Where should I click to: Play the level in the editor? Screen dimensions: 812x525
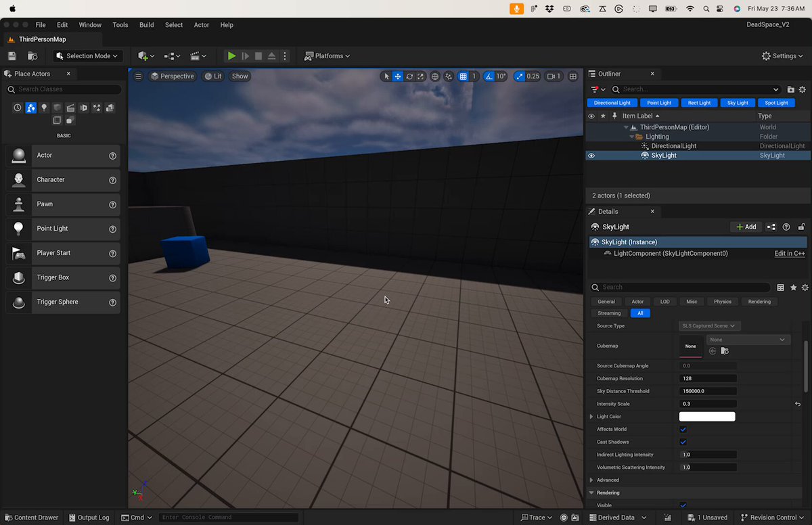[231, 56]
